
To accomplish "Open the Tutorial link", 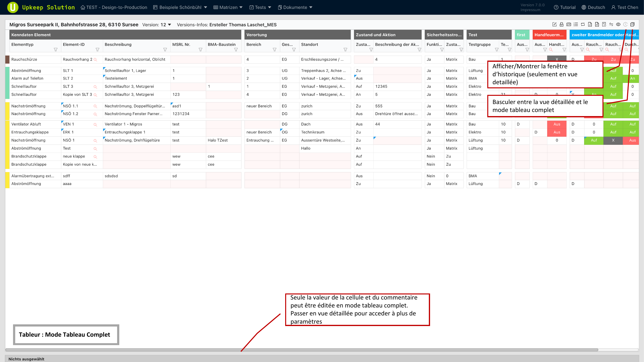I will (565, 7).
